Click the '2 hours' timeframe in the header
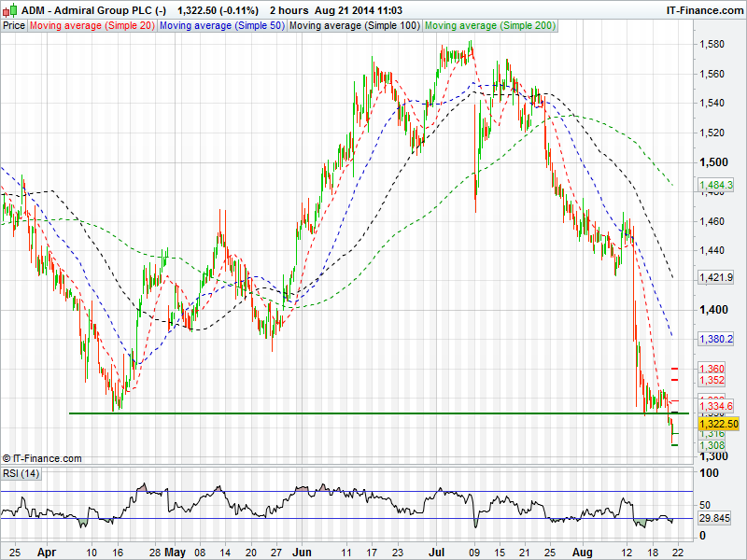The width and height of the screenshot is (747, 560). 289,9
